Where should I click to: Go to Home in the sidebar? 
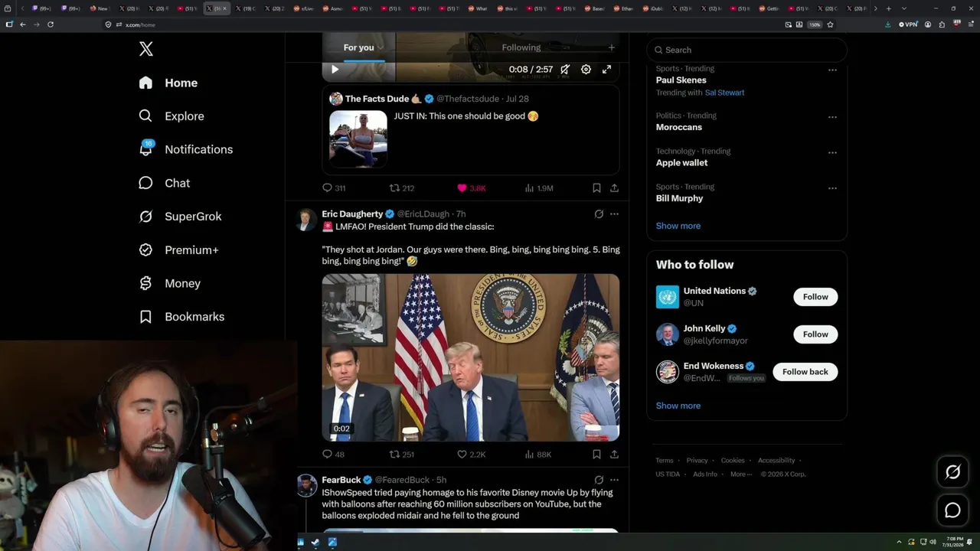168,83
